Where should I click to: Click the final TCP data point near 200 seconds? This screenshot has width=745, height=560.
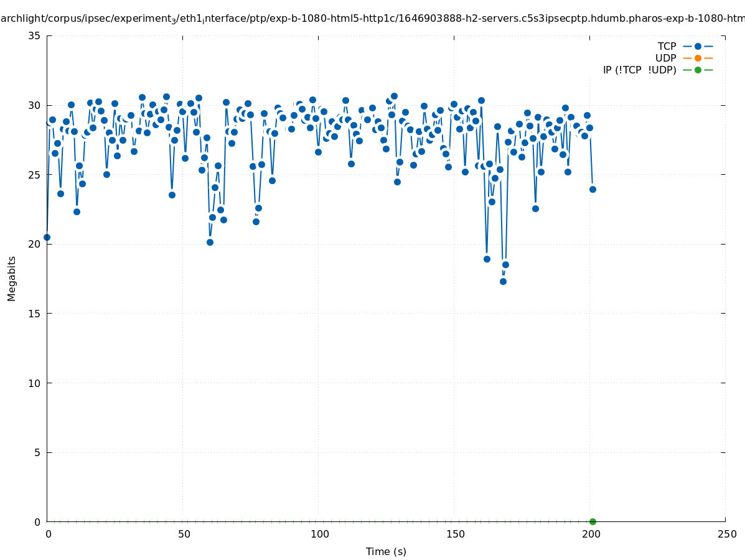pos(593,189)
